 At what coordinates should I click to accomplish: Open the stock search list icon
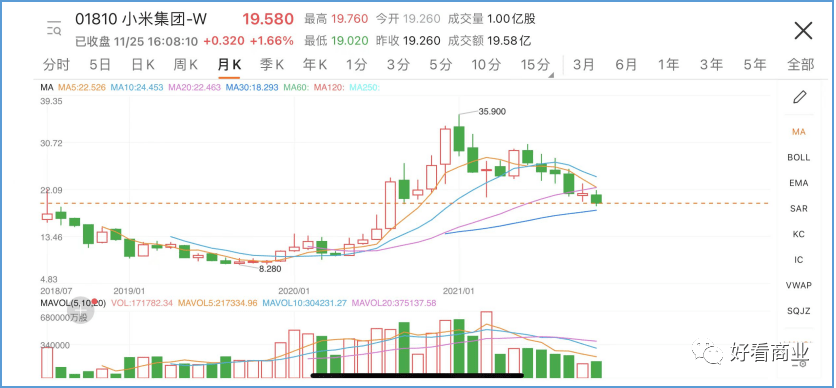click(54, 29)
